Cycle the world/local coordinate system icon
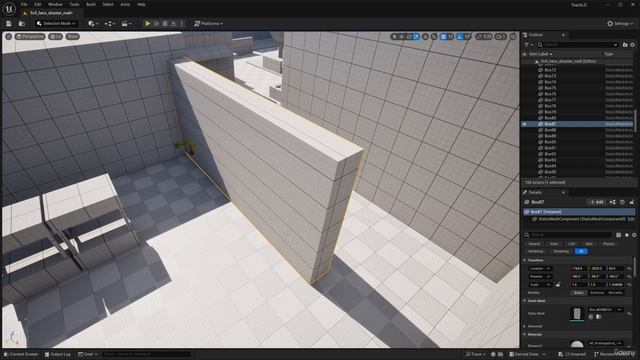This screenshot has width=640, height=360. pyautogui.click(x=425, y=37)
